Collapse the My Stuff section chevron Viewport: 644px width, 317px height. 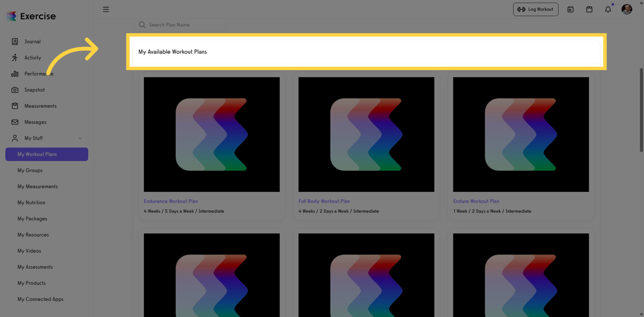pos(80,138)
